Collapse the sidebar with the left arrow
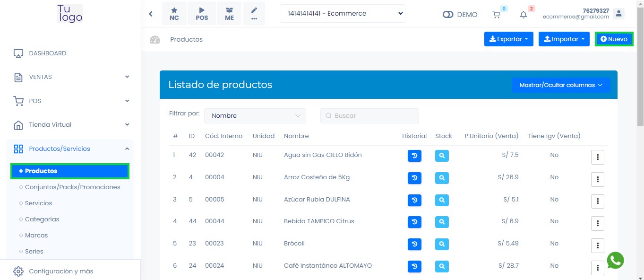The width and height of the screenshot is (644, 280). 151,14
